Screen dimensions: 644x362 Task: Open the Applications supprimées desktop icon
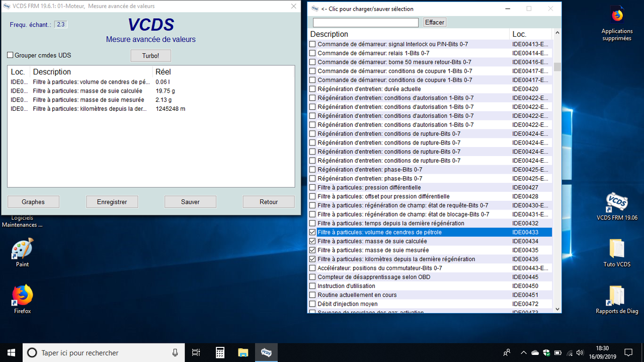coord(617,24)
